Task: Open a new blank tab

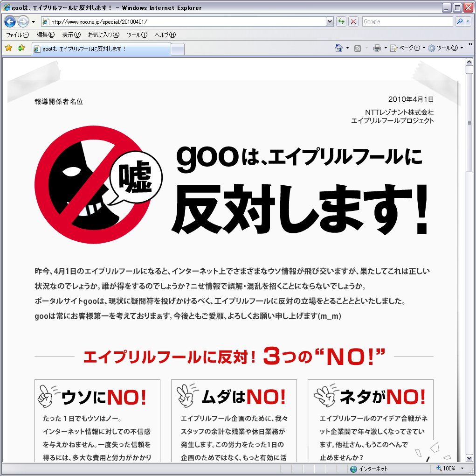Action: click(x=178, y=49)
